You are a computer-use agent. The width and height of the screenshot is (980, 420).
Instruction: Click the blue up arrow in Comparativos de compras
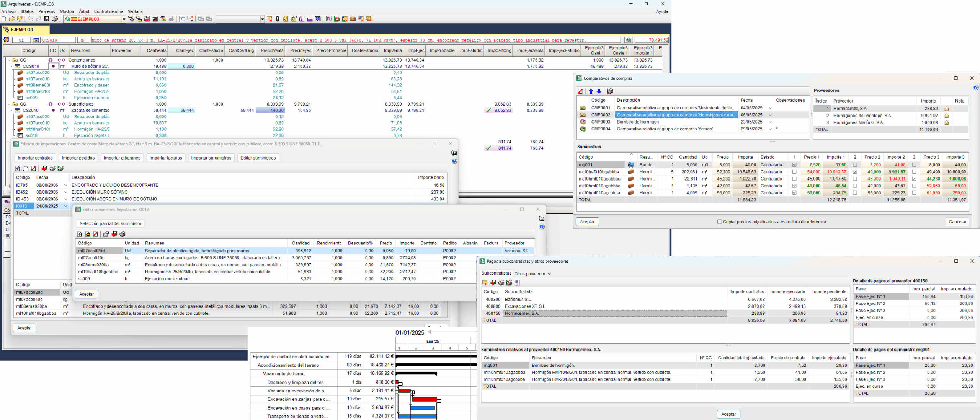pos(591,91)
